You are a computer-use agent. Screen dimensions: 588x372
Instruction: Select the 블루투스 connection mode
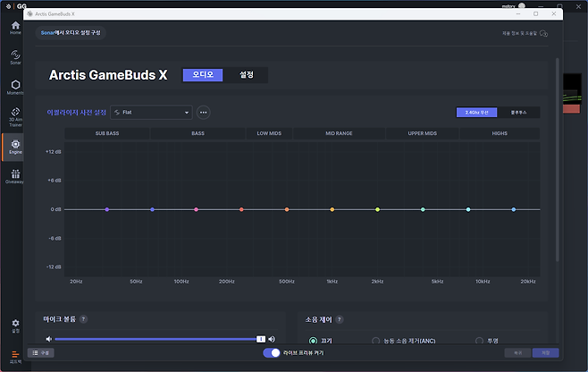[x=518, y=113]
